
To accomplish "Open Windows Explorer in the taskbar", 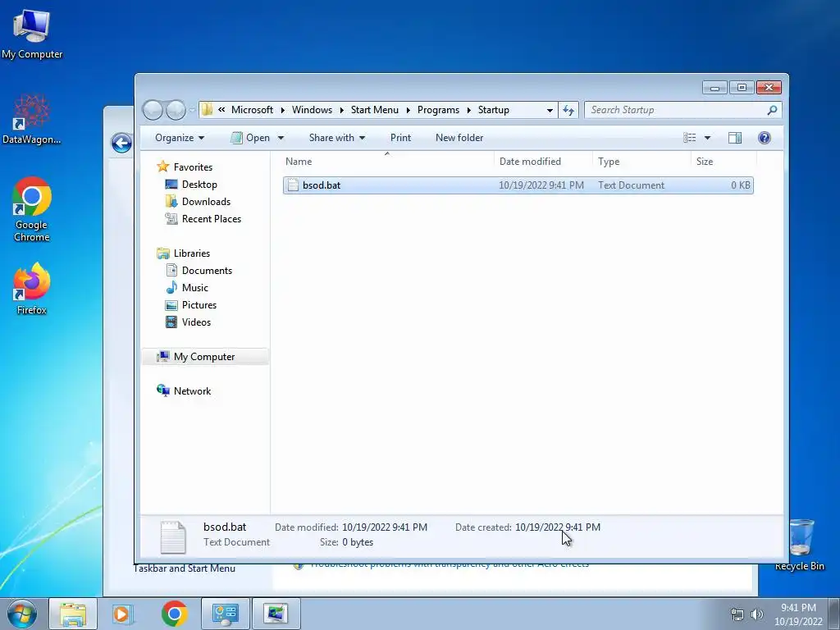I will 73,614.
